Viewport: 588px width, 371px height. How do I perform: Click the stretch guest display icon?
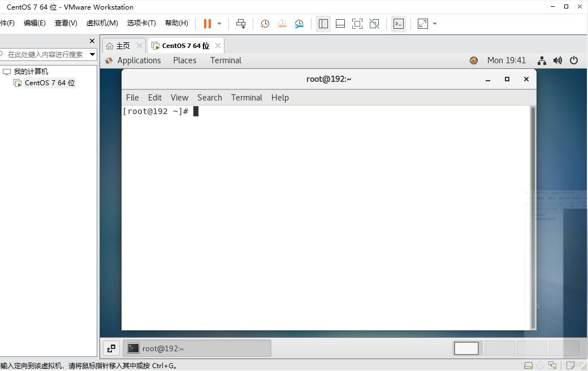423,24
